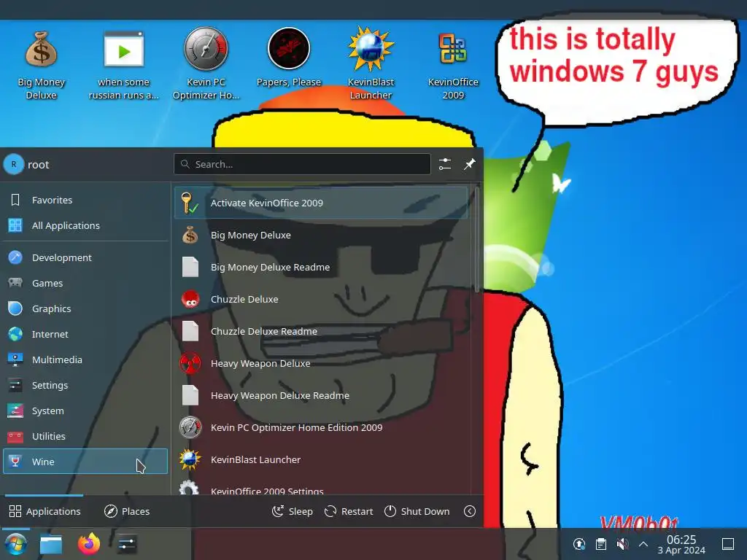Screen dimensions: 747x560
Task: Launch Big Money Deluxe from Wine list
Action: [x=321, y=235]
